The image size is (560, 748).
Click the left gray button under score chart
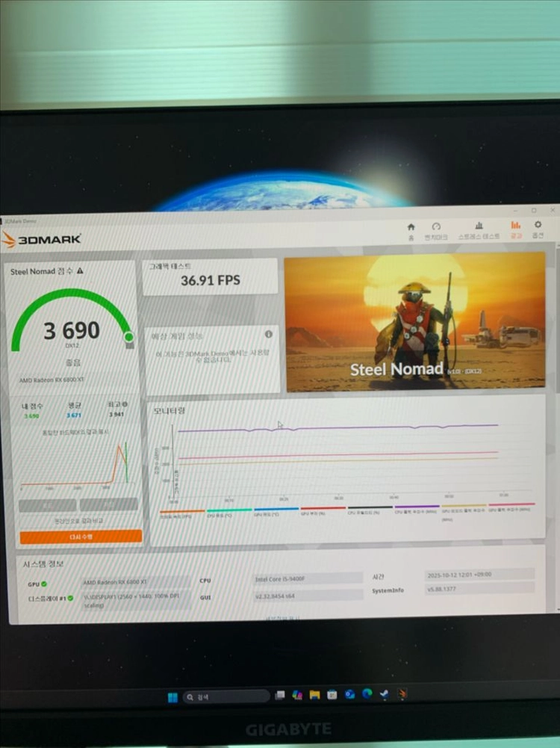47,504
